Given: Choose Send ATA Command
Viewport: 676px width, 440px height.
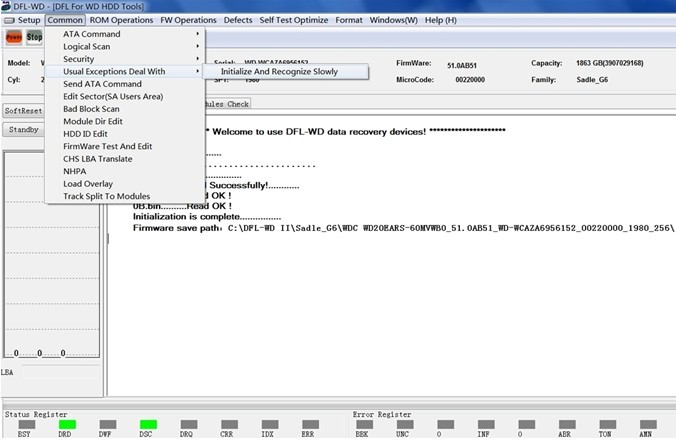Looking at the screenshot, I should point(125,84).
